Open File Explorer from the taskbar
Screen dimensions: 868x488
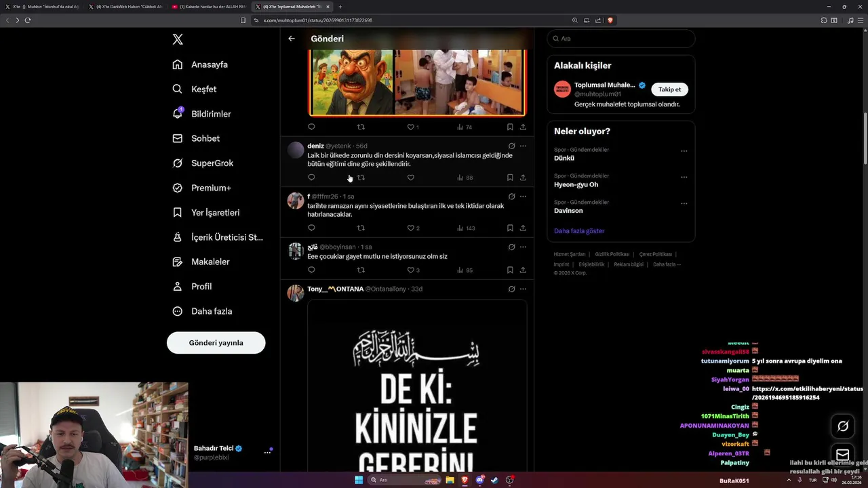[x=450, y=480]
